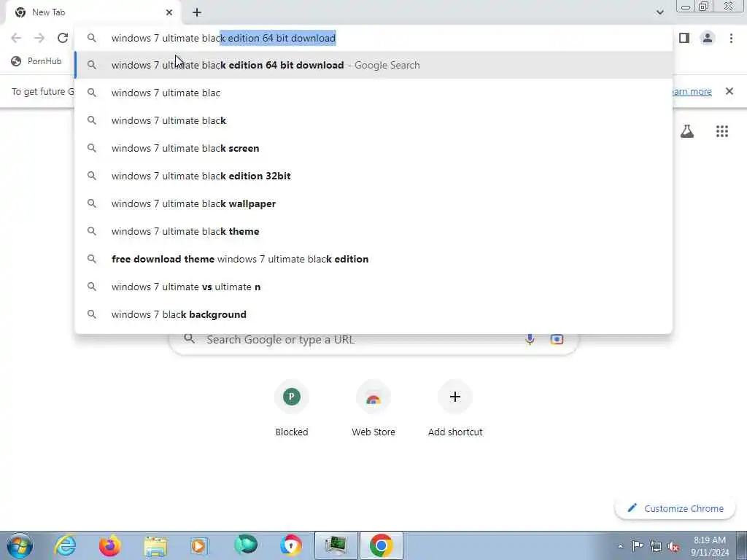Open the Web Store shortcut
The width and height of the screenshot is (747, 560).
(373, 408)
